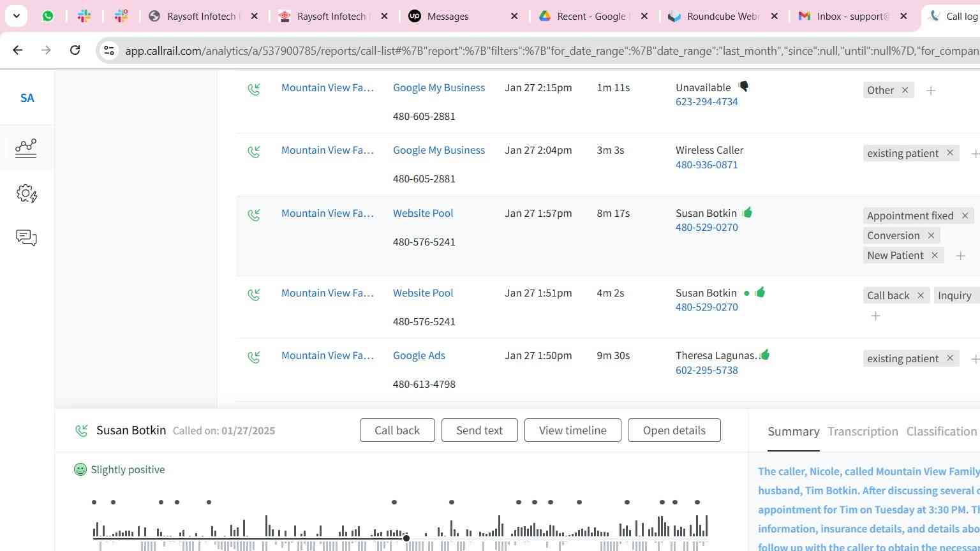Open the SA account switcher
The width and height of the screenshot is (980, 551).
point(27,98)
